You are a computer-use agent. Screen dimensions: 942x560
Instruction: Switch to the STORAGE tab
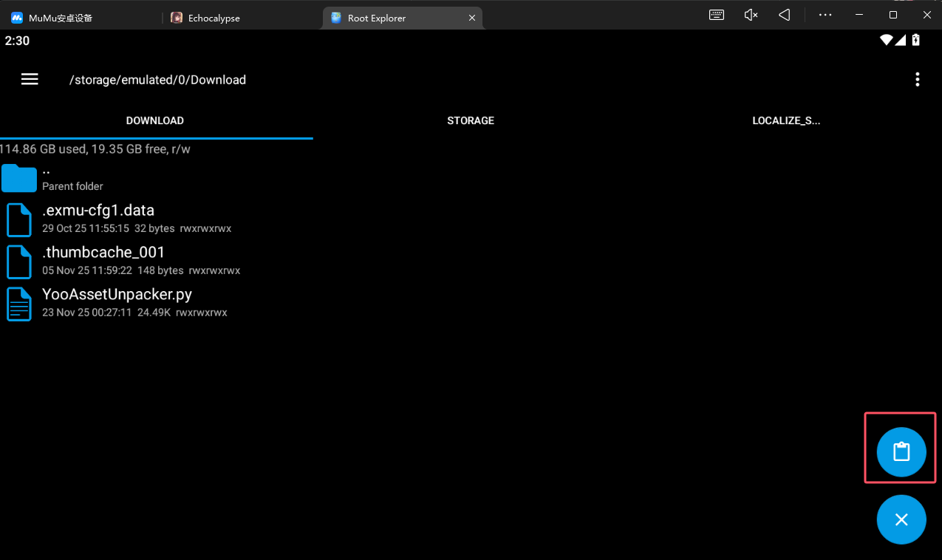tap(471, 120)
